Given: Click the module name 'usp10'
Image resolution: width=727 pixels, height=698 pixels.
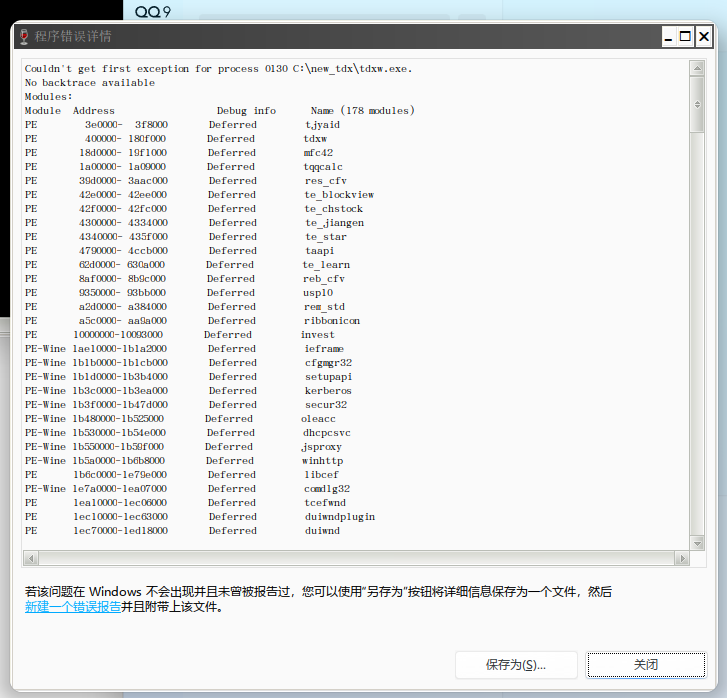Looking at the screenshot, I should [318, 293].
